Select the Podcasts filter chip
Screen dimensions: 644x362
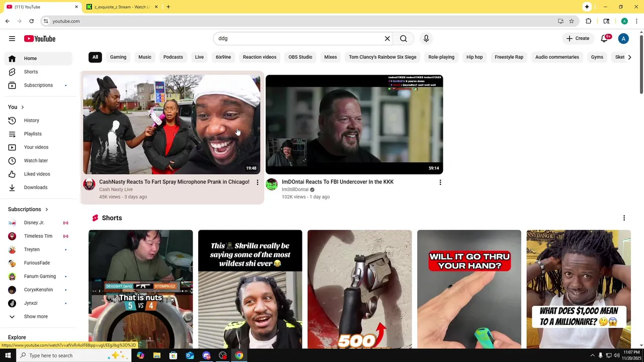coord(173,57)
